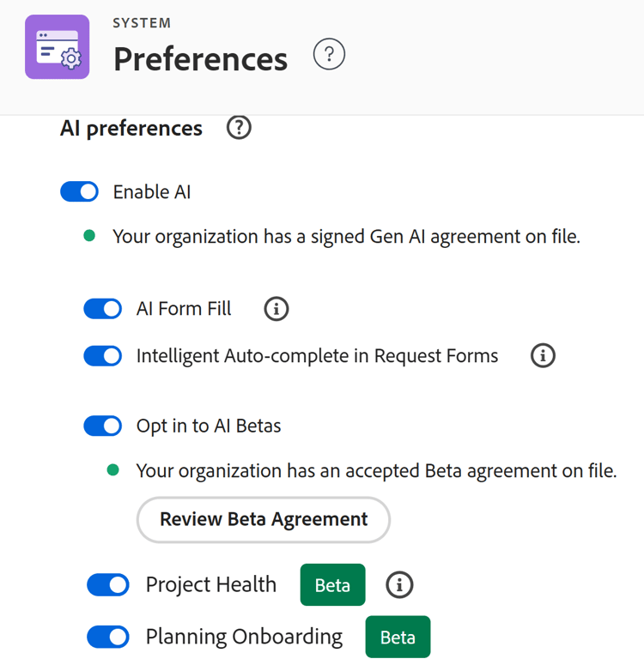View info about Project Health

399,585
